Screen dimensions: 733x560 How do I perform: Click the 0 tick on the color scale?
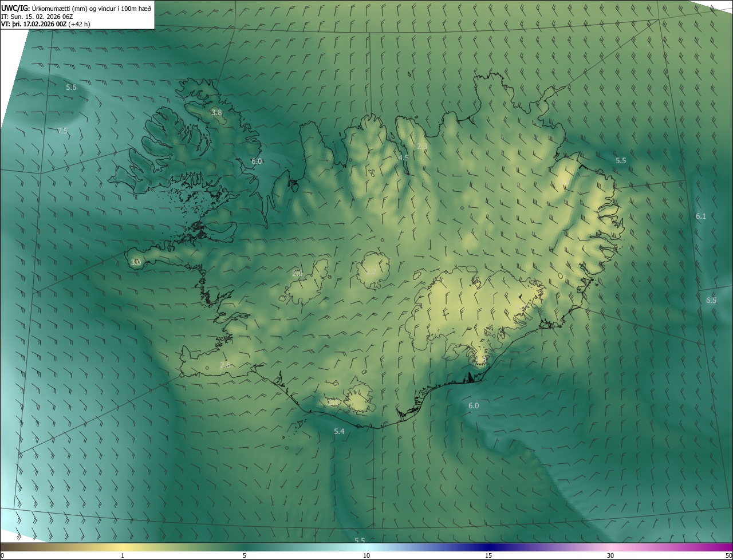(2, 555)
